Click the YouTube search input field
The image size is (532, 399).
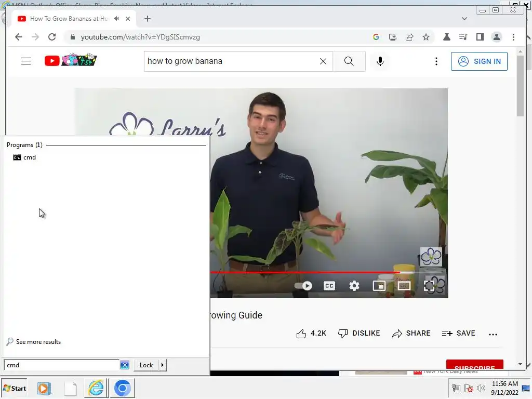pos(231,61)
